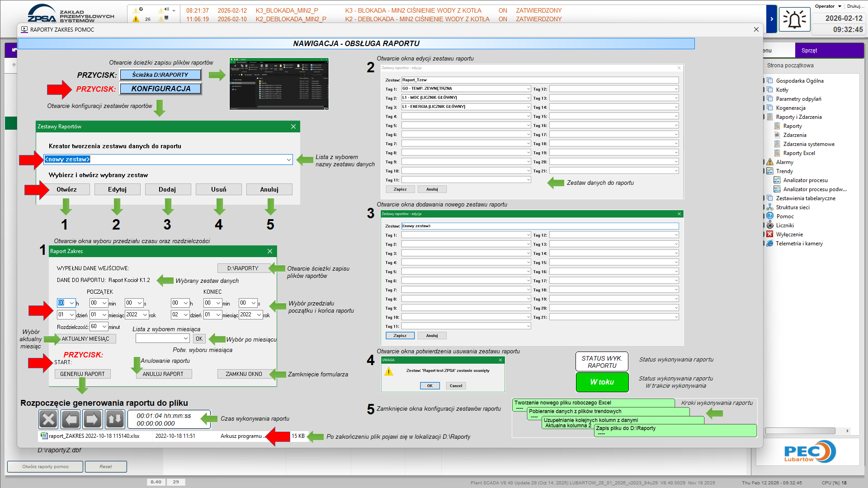The height and width of the screenshot is (488, 868).
Task: Click active alarms count warning icon
Action: coord(136,19)
